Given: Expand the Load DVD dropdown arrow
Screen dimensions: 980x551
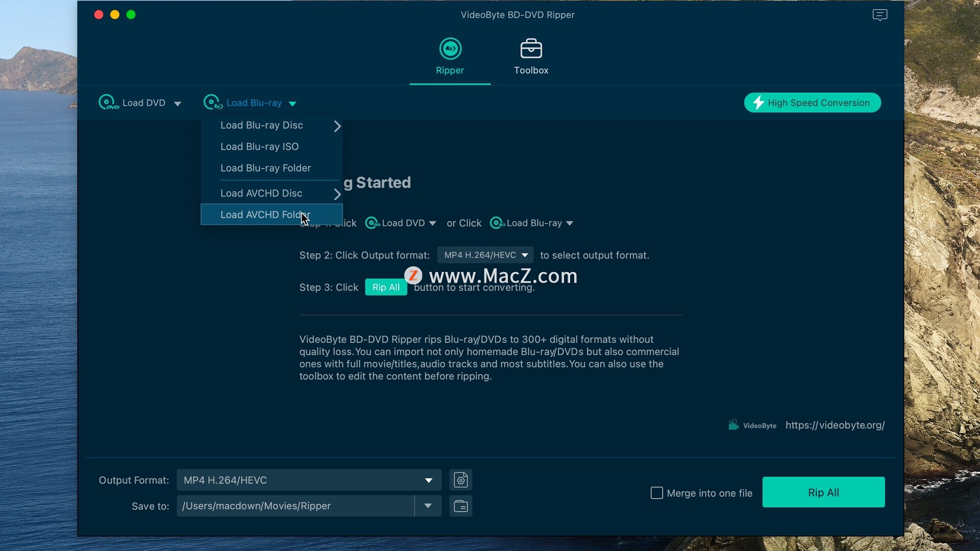Looking at the screenshot, I should coord(177,104).
